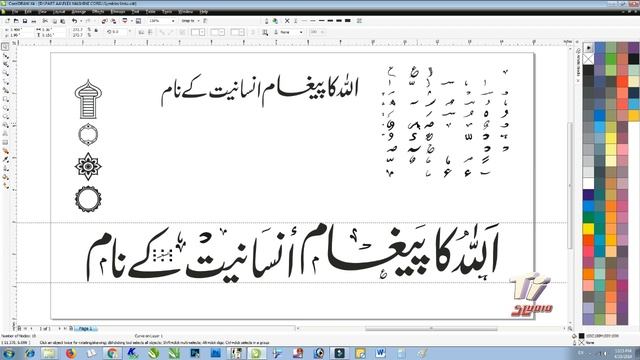Viewport: 640px width, 360px height.
Task: Open Microsoft Word from the taskbar
Action: [380, 353]
